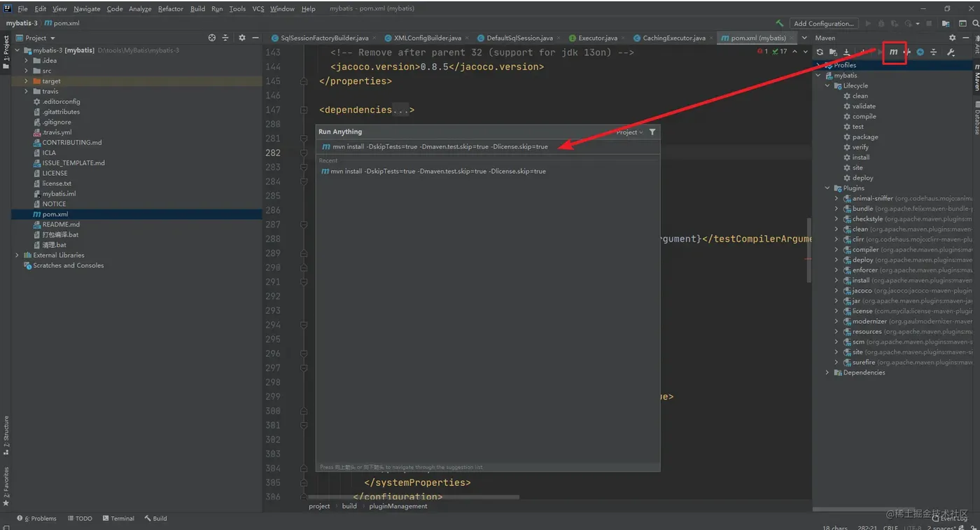Screen dimensions: 980x530
Task: Open the Refactor menu
Action: tap(170, 8)
